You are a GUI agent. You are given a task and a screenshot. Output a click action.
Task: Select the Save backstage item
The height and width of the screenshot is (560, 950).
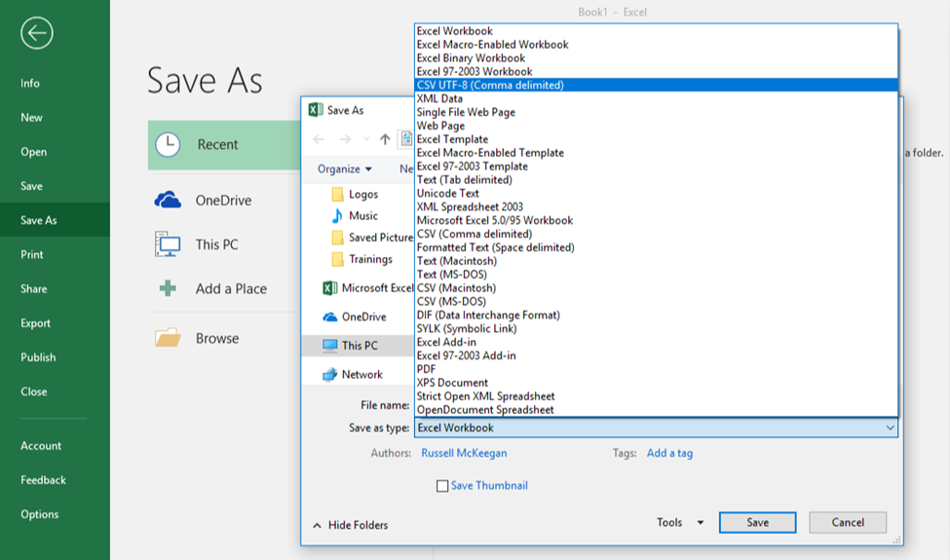pos(55,186)
